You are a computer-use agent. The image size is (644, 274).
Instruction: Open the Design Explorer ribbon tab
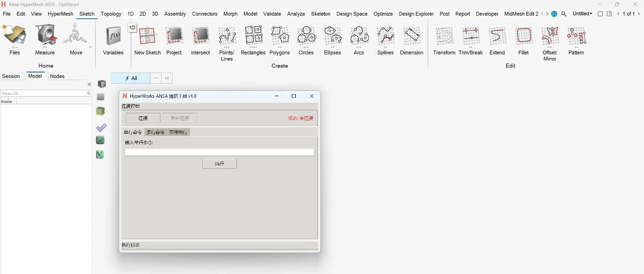[x=416, y=14]
